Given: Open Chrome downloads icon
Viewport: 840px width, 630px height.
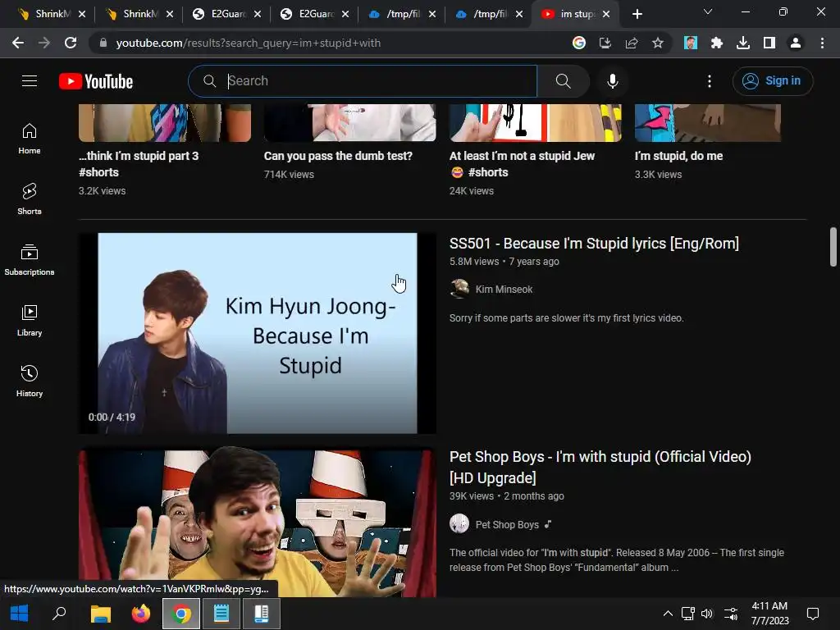Looking at the screenshot, I should [x=743, y=43].
